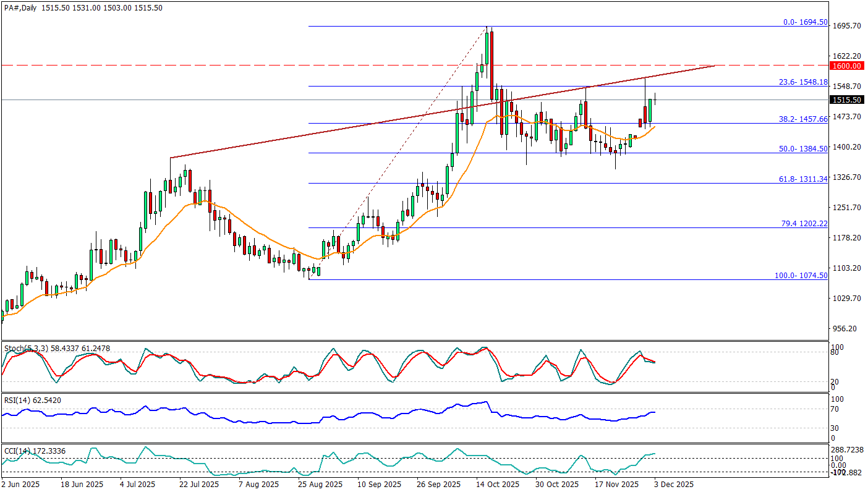Click the 14 Oct 2025 date on time axis
Screen dimensions: 868x492
pos(498,485)
